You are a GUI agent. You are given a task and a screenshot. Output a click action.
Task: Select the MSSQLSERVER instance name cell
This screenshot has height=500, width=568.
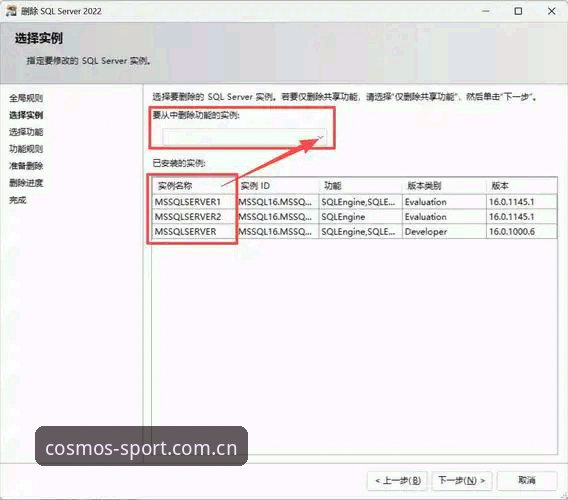point(194,232)
